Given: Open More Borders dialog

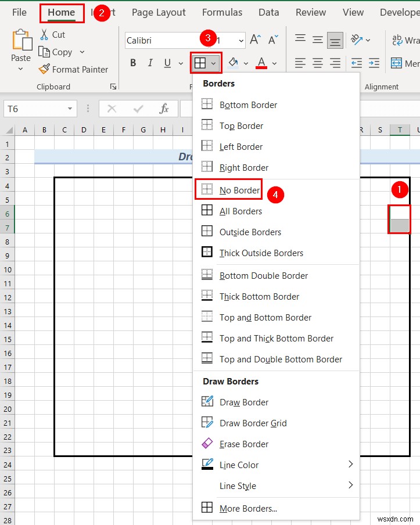Looking at the screenshot, I should (x=276, y=509).
